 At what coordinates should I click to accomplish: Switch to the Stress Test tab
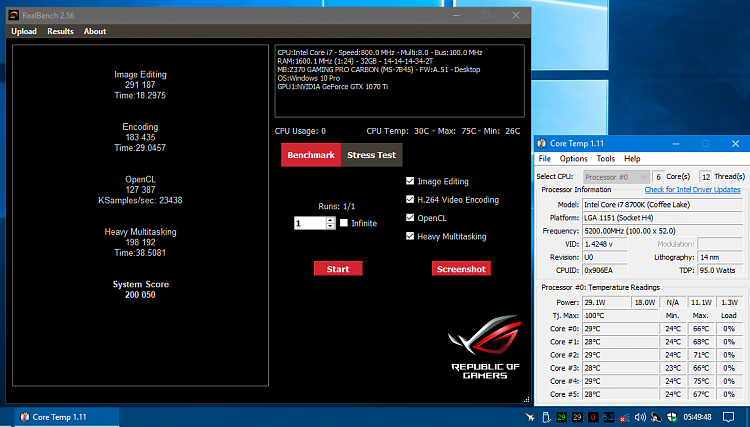[x=372, y=155]
